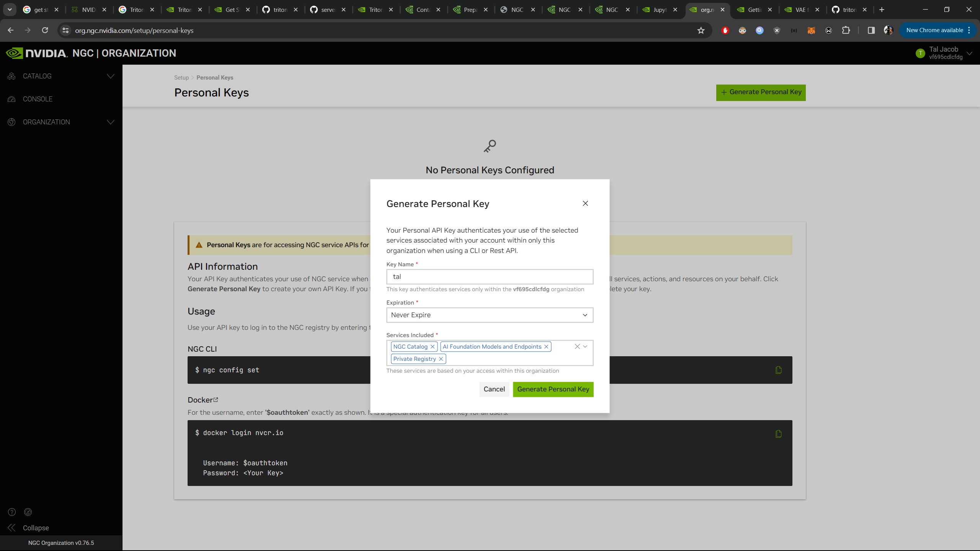Click the Console sidebar icon
The height and width of the screenshot is (551, 980).
click(x=11, y=99)
